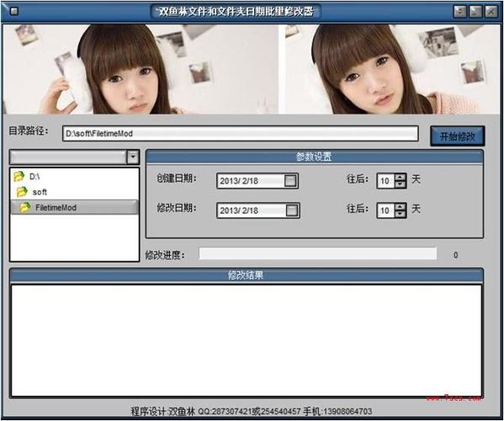Screen dimensions: 504x421
Task: Open calendar picker for 修改日期
Action: click(292, 210)
